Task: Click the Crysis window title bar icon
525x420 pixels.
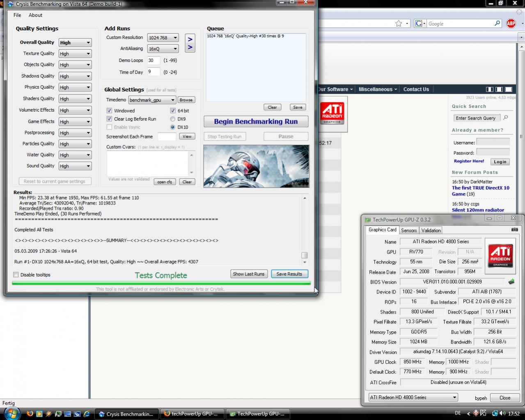Action: pos(11,4)
